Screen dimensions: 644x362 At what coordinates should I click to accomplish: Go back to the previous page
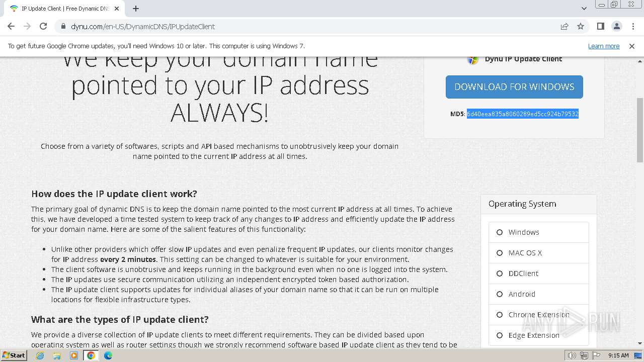point(11,26)
